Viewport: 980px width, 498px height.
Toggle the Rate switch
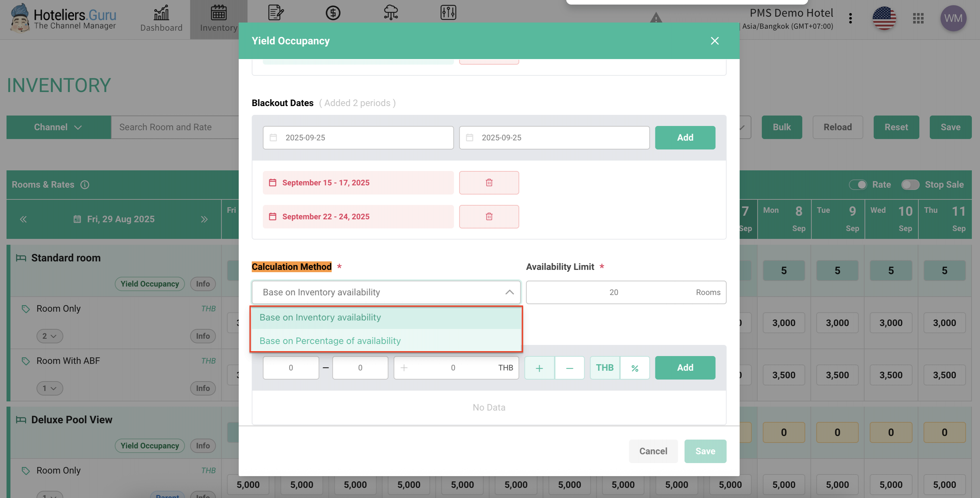[x=858, y=185]
